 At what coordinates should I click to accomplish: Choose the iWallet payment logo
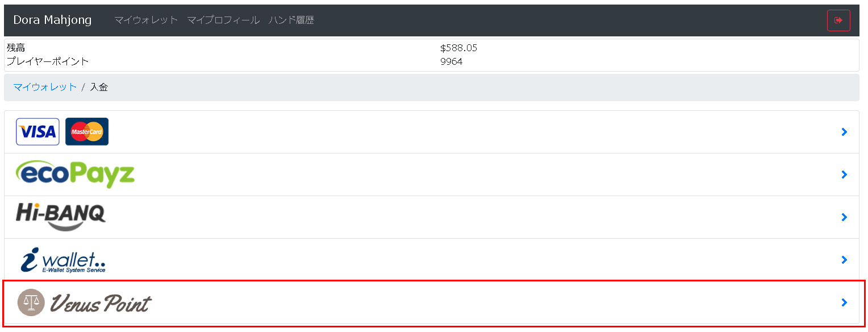tap(63, 260)
